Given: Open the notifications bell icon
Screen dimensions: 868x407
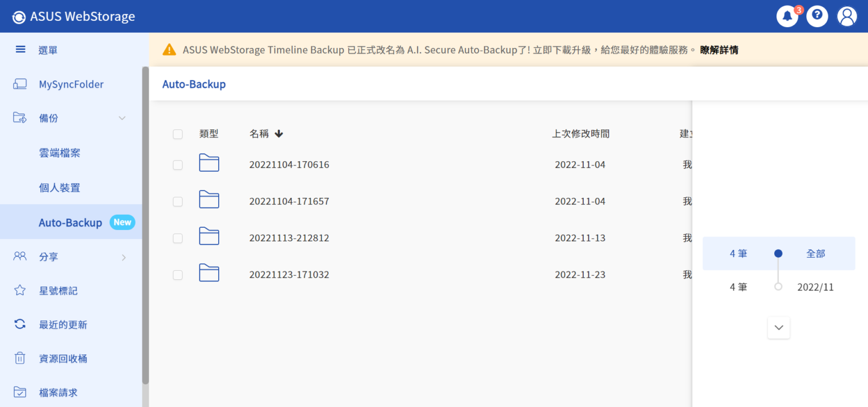Looking at the screenshot, I should pos(787,16).
